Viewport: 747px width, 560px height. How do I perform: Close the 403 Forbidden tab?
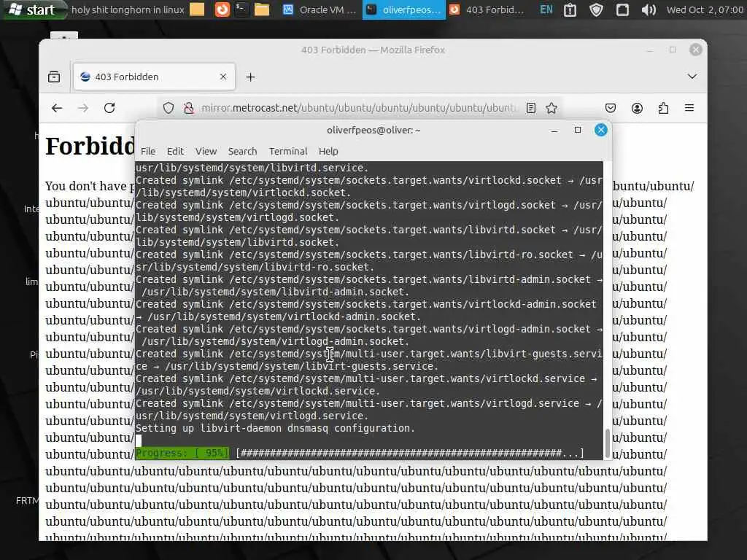point(223,77)
